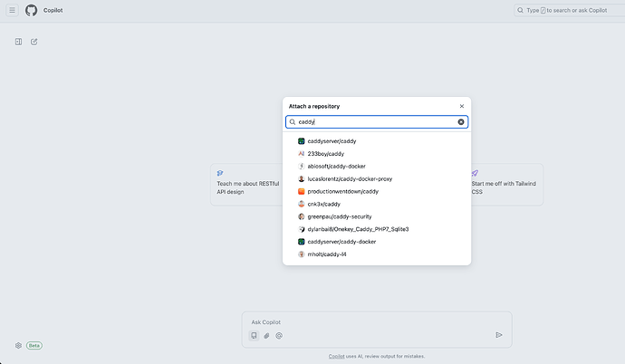Select productionwentdown/caddy repository

coord(377,191)
